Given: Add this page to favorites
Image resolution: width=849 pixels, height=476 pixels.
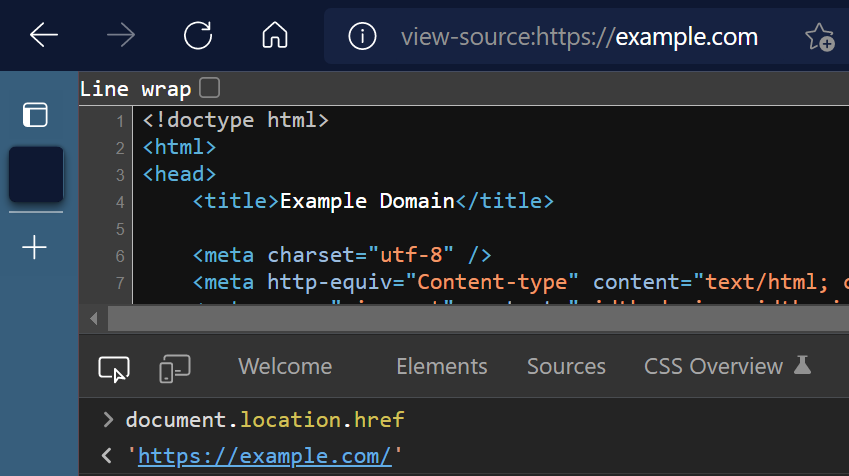Looking at the screenshot, I should (x=819, y=38).
